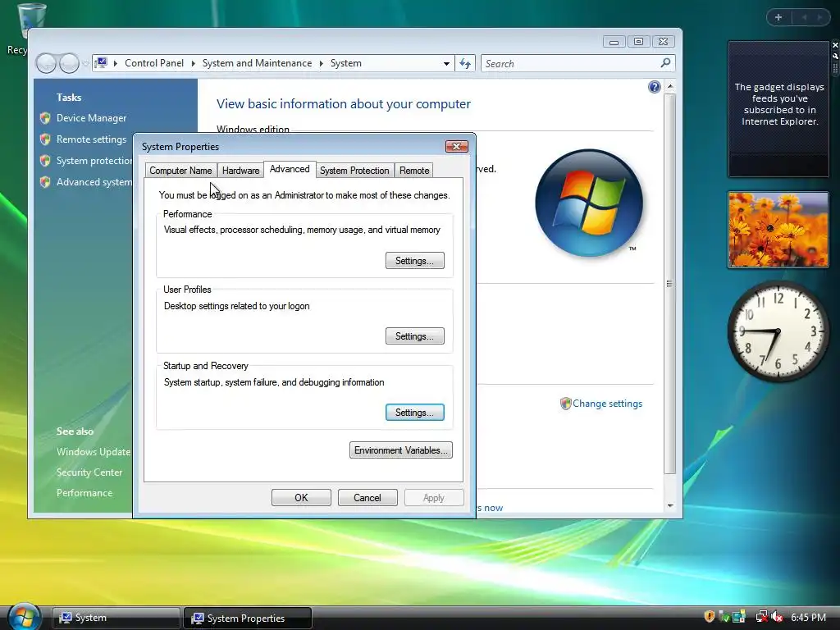The image size is (840, 630).
Task: Close the feed headlines gadget
Action: 834,45
